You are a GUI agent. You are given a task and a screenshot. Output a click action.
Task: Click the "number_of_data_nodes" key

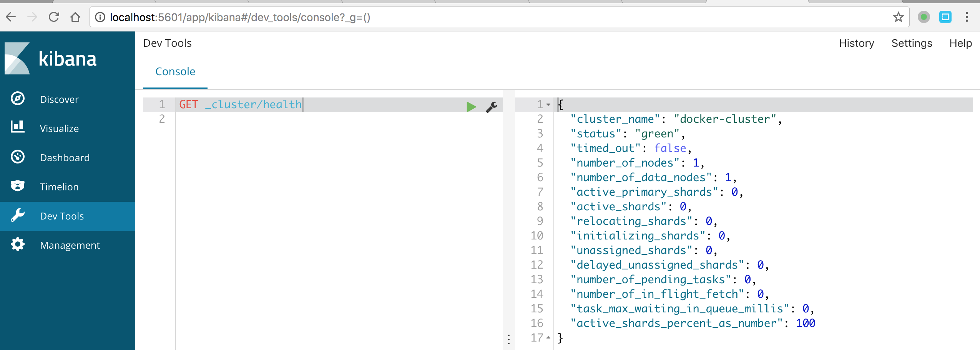[x=641, y=178]
